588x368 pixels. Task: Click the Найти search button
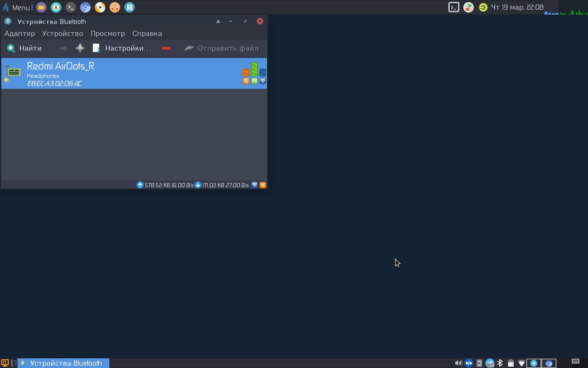24,48
